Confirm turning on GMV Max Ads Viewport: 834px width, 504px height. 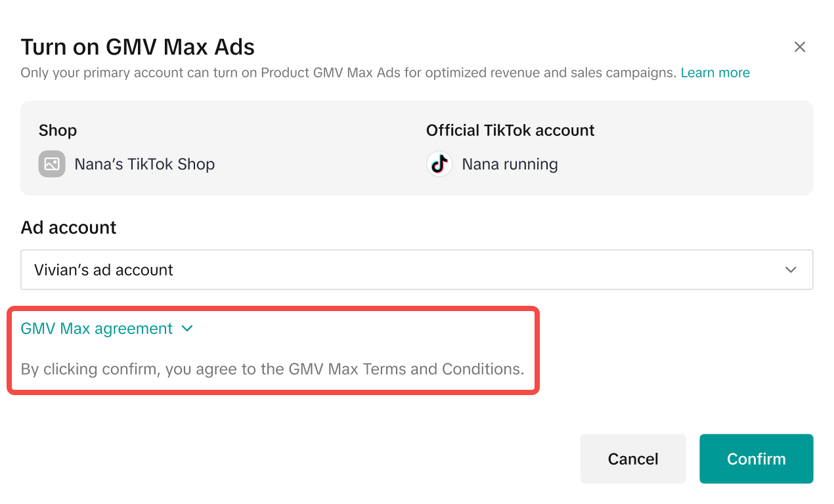(756, 459)
